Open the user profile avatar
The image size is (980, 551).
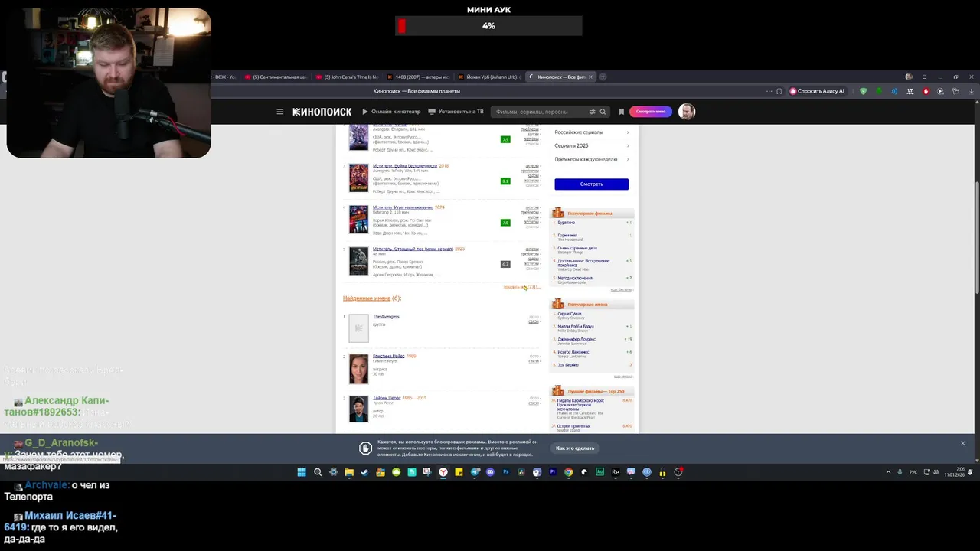point(687,112)
